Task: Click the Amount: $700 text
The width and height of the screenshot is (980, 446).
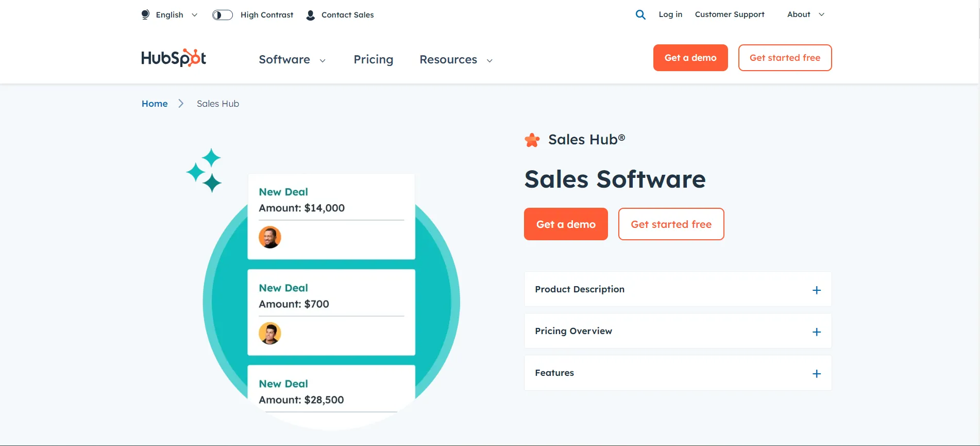Action: [294, 304]
